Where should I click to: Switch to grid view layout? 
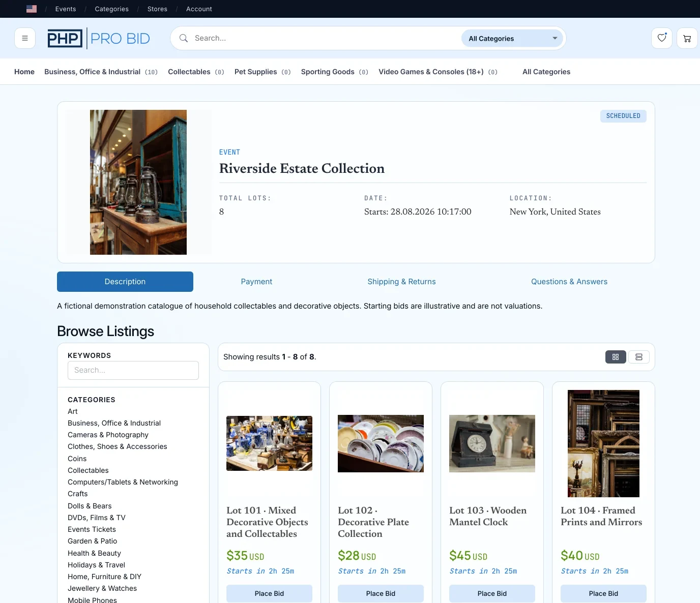click(616, 357)
